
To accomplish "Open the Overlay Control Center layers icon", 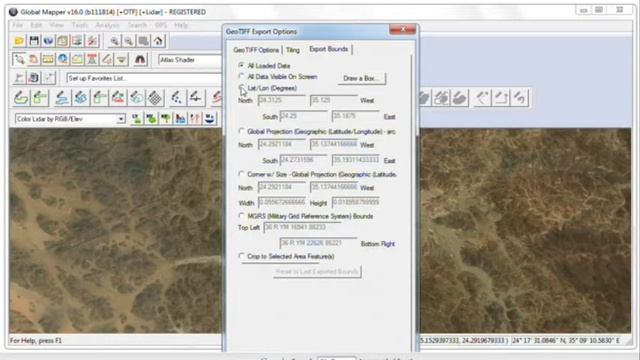I will coord(77,41).
